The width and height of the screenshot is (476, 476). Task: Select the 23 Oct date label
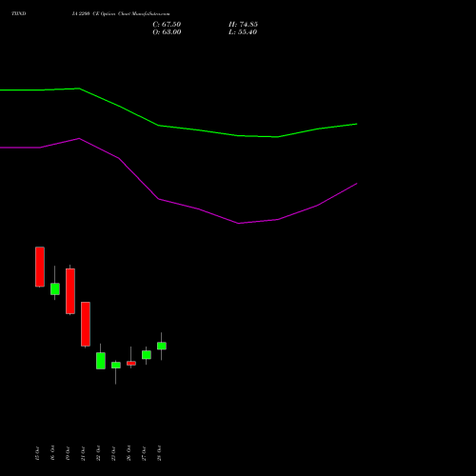tap(113, 453)
